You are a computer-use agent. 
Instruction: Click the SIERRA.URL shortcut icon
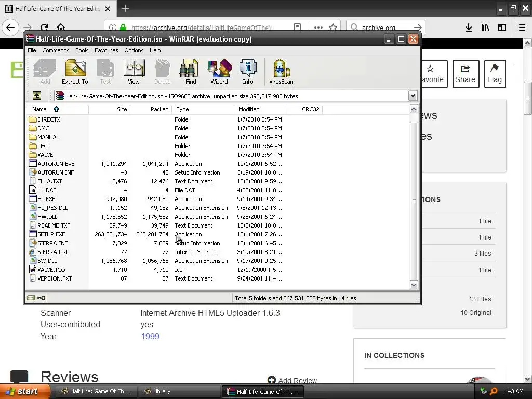coord(33,252)
